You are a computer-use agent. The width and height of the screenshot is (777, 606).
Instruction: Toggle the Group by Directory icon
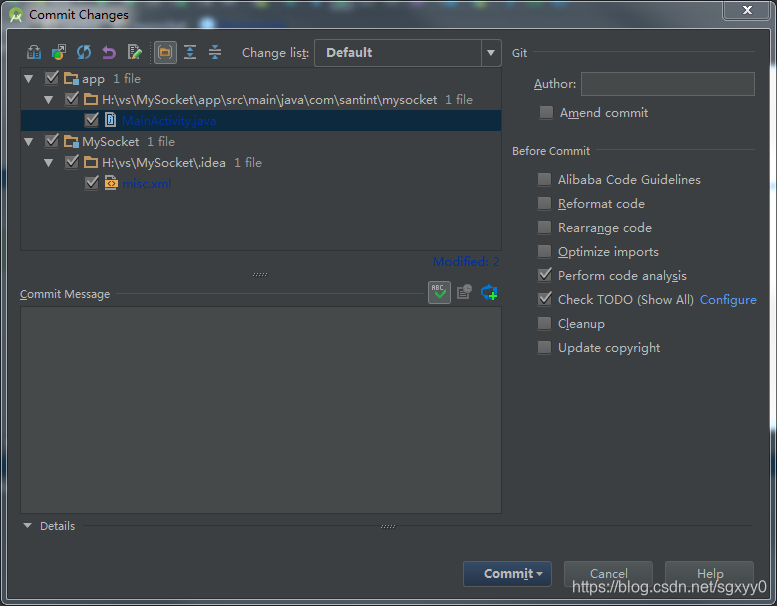[165, 52]
